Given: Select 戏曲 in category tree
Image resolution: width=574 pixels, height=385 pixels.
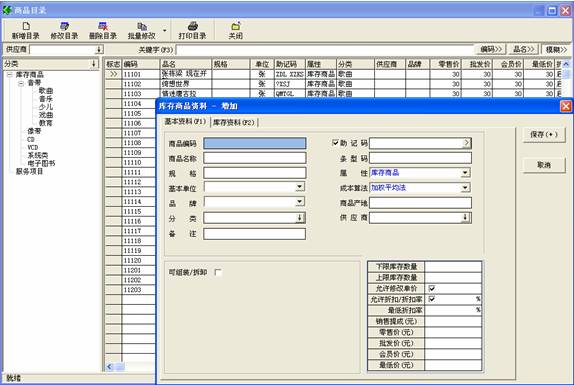Looking at the screenshot, I should click(x=46, y=115).
